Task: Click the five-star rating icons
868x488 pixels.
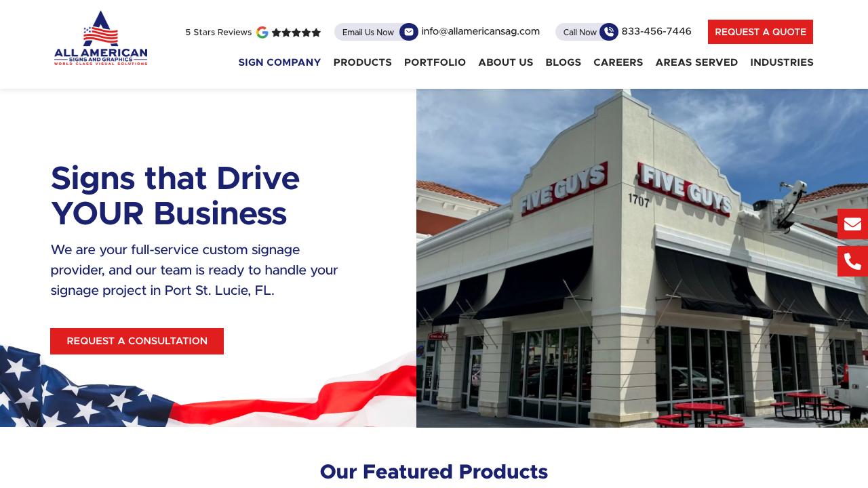Action: pos(296,33)
